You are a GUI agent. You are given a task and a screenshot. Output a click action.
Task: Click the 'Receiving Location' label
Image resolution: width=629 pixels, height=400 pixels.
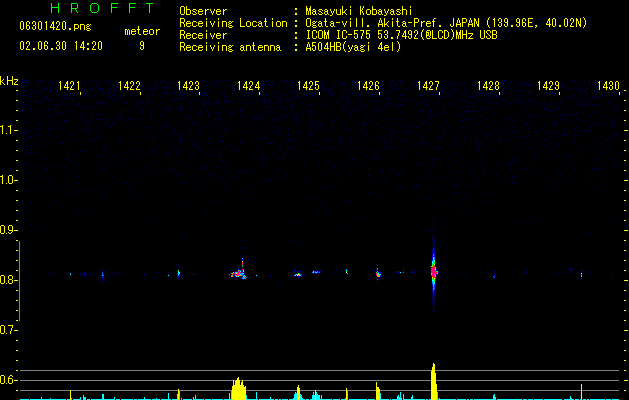pyautogui.click(x=233, y=23)
